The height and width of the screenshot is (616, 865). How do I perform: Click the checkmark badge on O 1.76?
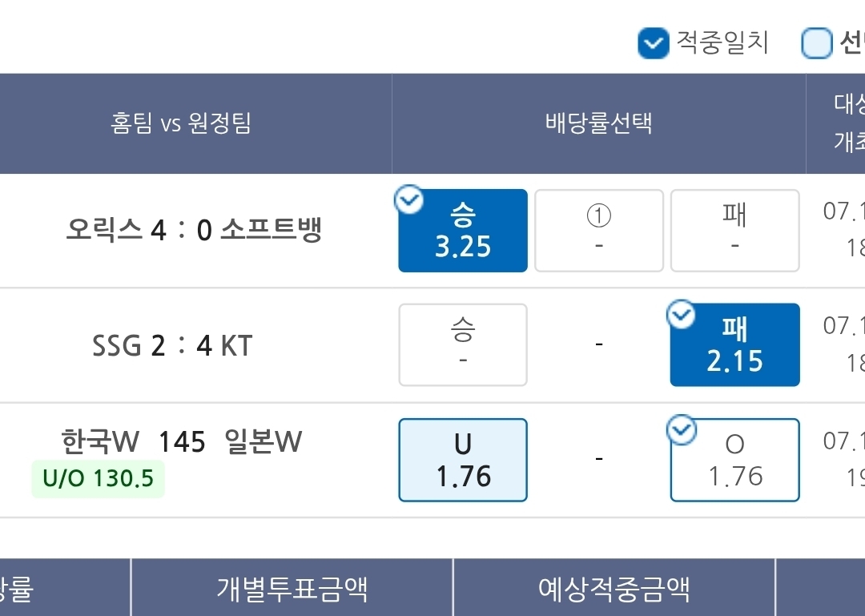[x=682, y=429]
